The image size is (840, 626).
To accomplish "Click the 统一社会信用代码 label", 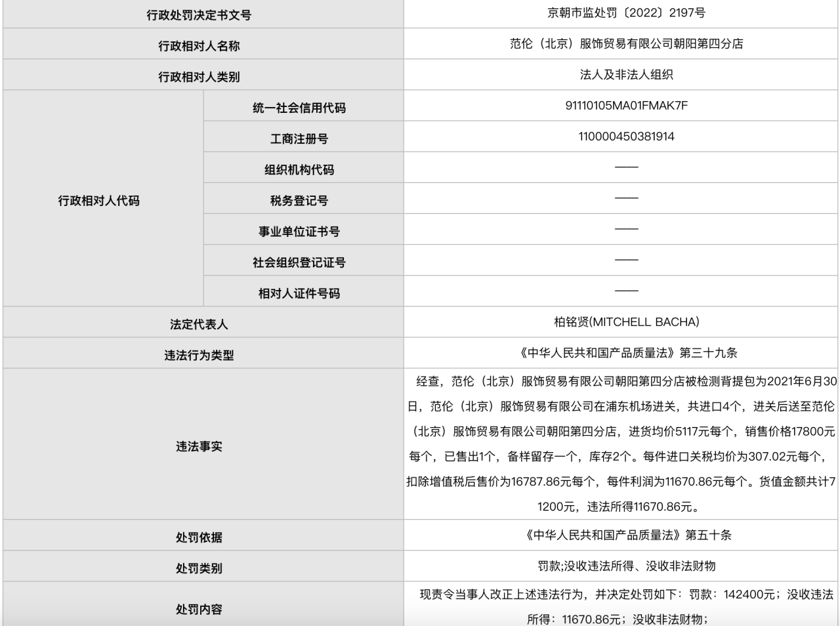I will pos(299,108).
